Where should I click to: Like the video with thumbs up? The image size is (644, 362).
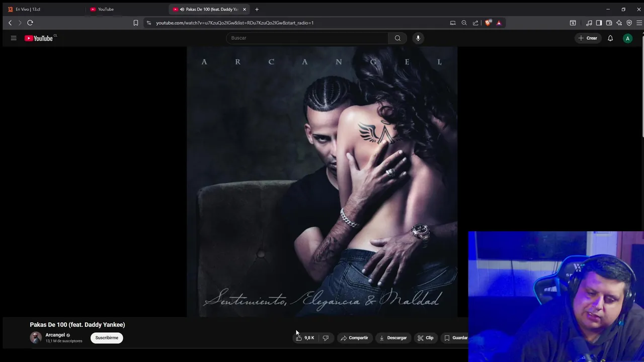(x=305, y=338)
